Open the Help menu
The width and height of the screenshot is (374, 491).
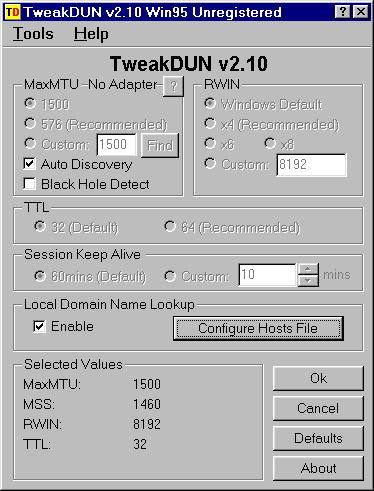click(x=91, y=34)
